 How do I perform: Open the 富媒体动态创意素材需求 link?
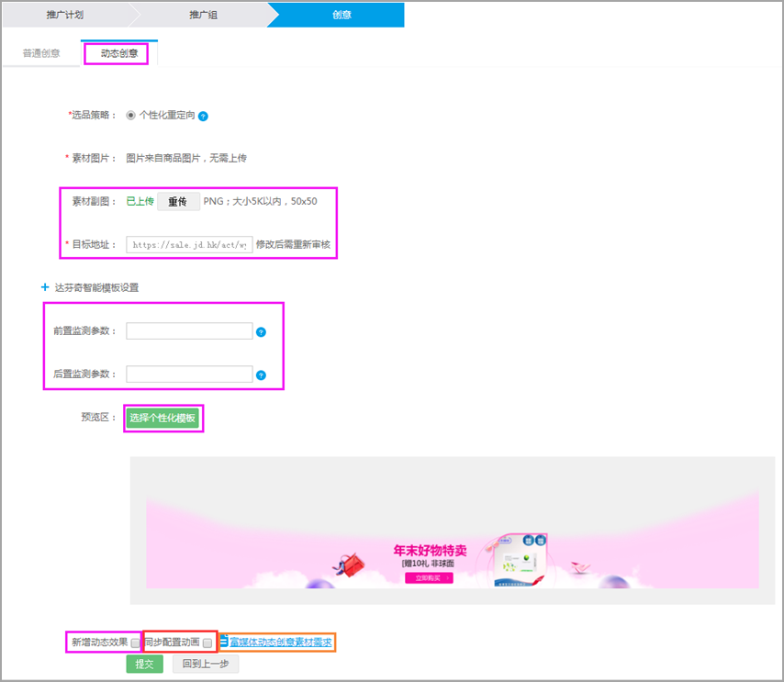tap(283, 642)
